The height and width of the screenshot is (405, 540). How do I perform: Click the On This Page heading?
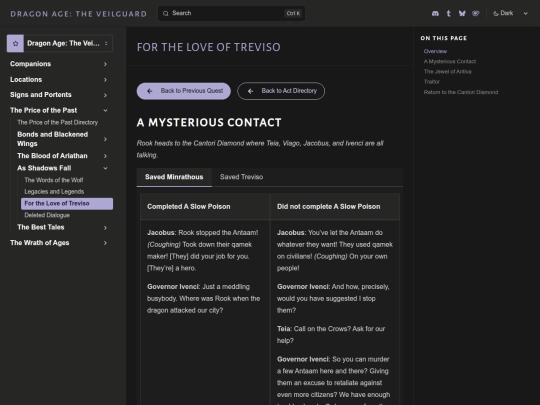pos(444,38)
